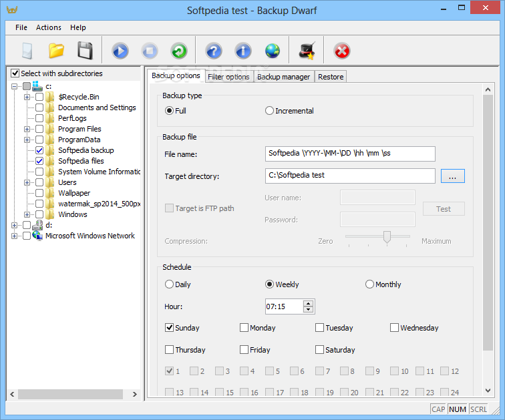The width and height of the screenshot is (505, 420).
Task: Click options panel scroll up arrow
Action: tap(488, 89)
